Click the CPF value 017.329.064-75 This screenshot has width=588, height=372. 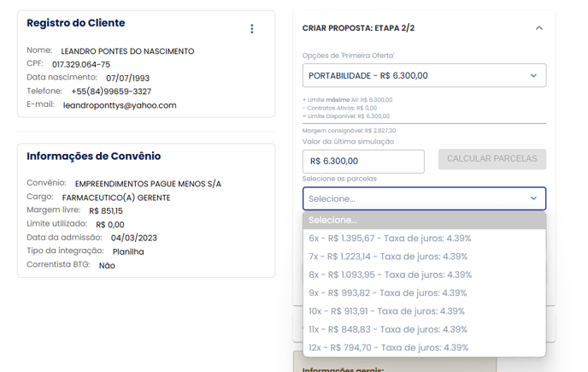pos(81,64)
